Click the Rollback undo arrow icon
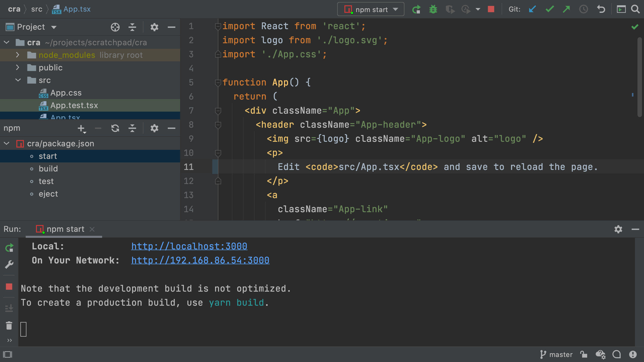This screenshot has height=362, width=644. click(601, 9)
